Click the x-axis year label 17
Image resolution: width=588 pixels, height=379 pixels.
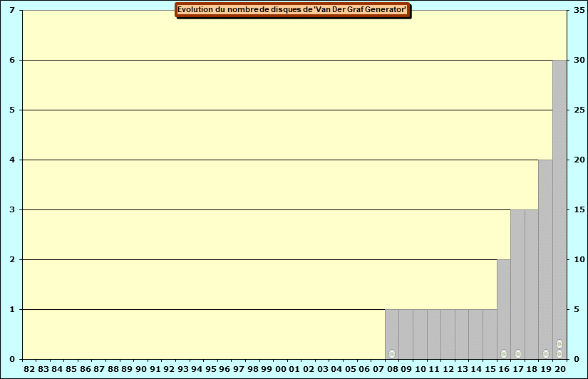tap(518, 369)
